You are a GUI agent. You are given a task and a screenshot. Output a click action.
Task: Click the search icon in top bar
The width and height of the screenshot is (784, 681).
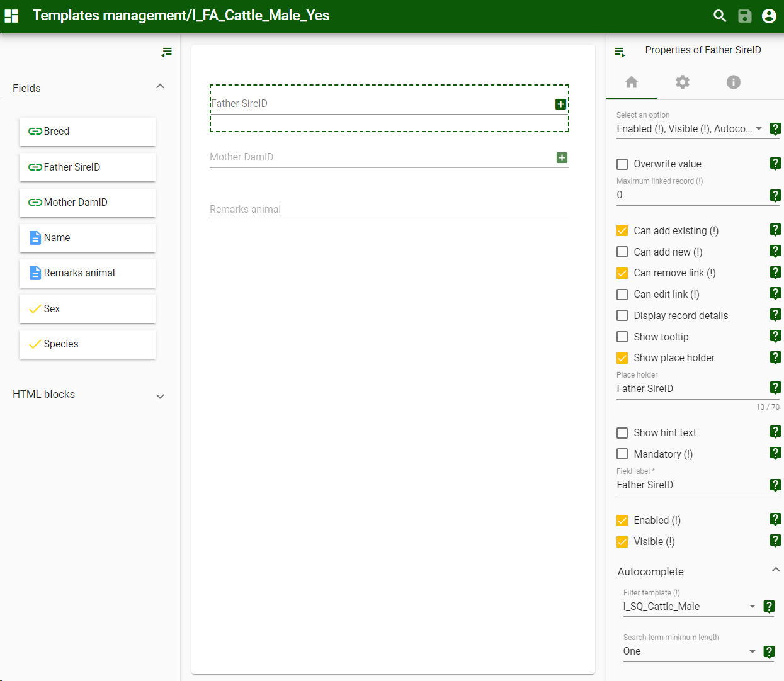coord(720,16)
